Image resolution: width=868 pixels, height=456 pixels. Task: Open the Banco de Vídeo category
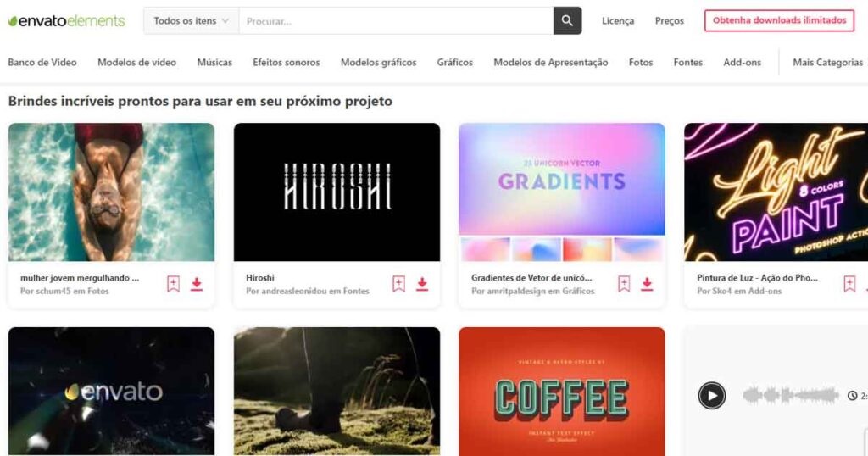(42, 63)
